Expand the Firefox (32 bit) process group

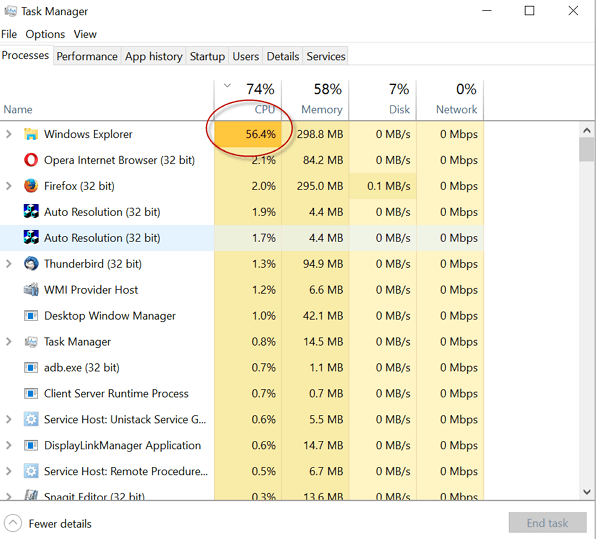[x=8, y=186]
